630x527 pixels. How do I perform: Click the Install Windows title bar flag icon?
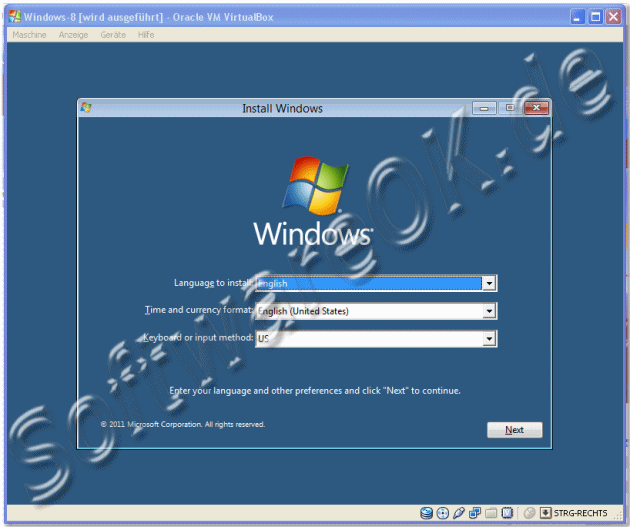pyautogui.click(x=86, y=108)
